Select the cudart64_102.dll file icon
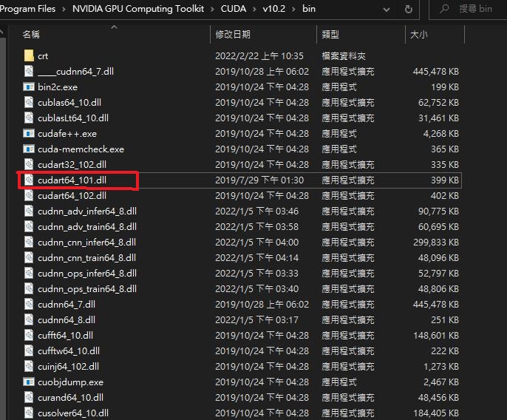 click(x=29, y=195)
